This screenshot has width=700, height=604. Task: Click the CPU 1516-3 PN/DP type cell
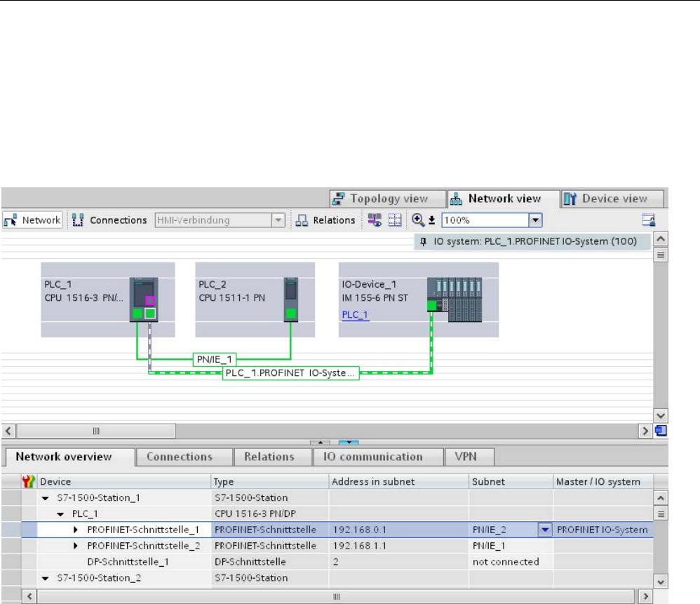pos(269,514)
